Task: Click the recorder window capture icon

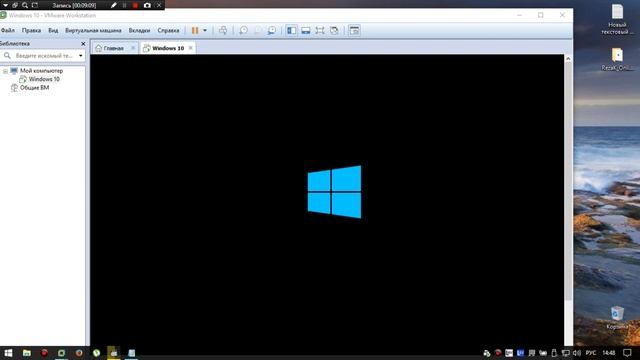Action: (x=15, y=5)
